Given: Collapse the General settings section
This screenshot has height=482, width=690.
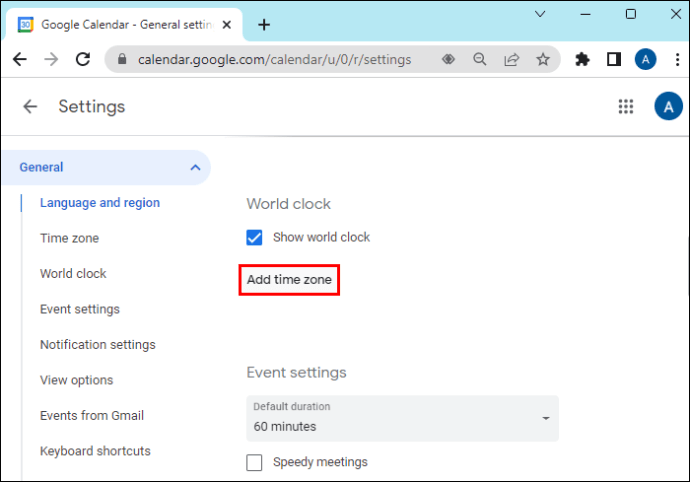Looking at the screenshot, I should [x=195, y=167].
